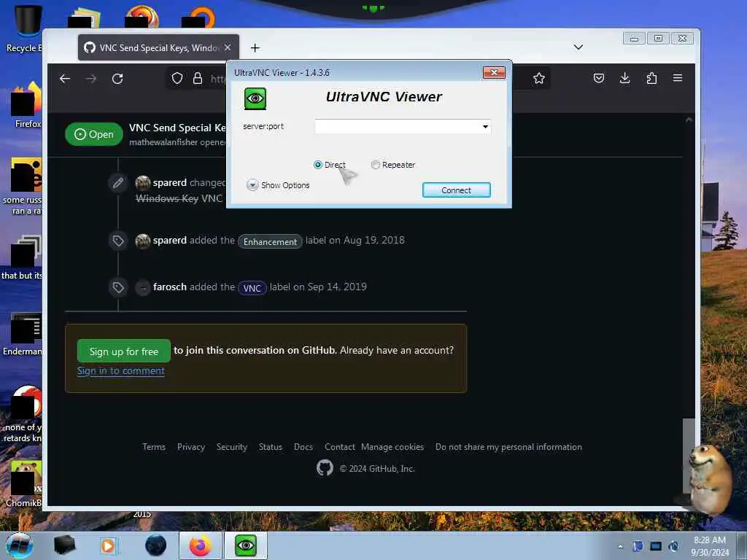Click the label tag icon beside farosch
This screenshot has height=560, width=747.
pos(118,287)
